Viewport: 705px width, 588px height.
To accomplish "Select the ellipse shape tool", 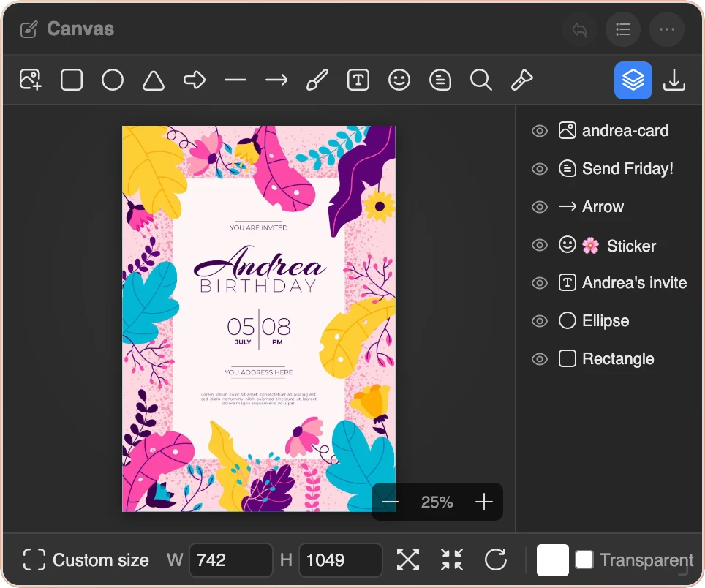I will [113, 80].
